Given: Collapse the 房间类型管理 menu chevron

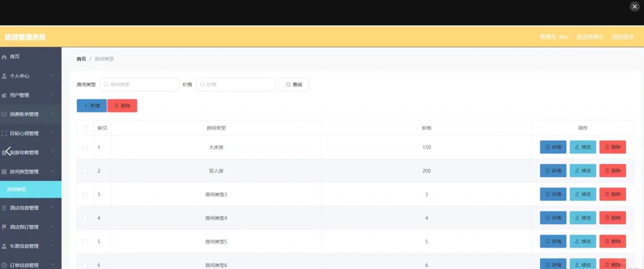Looking at the screenshot, I should 53,171.
